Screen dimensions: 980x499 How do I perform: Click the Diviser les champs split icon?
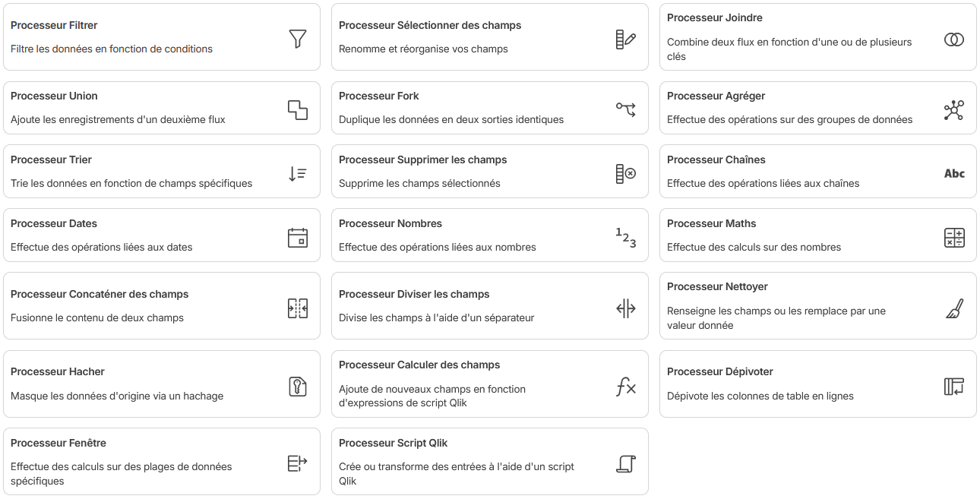coord(625,308)
